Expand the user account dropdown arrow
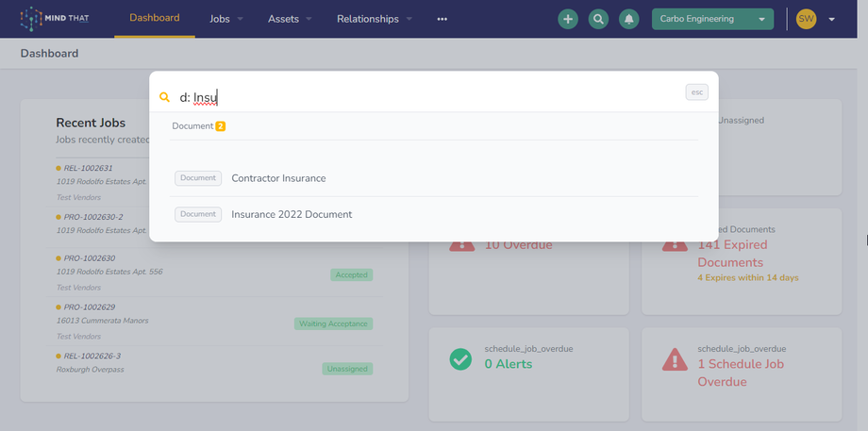Viewport: 868px width, 431px height. point(831,20)
